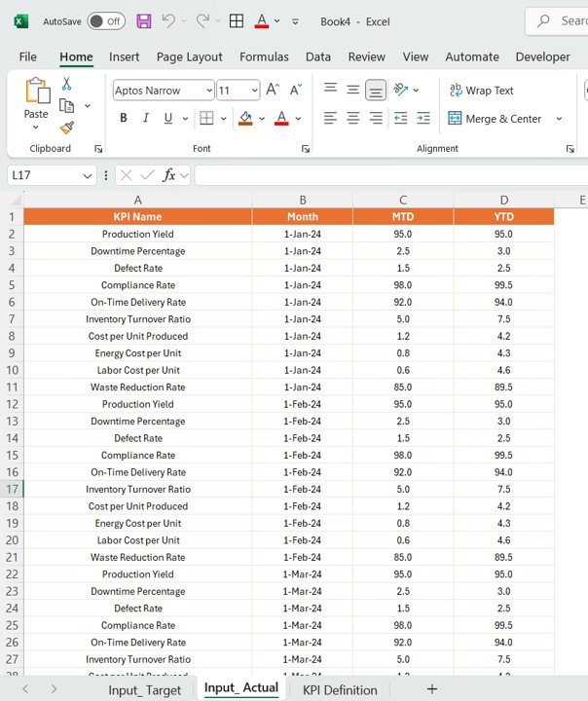The height and width of the screenshot is (701, 588).
Task: Click the Select All corner triangle
Action: point(15,200)
